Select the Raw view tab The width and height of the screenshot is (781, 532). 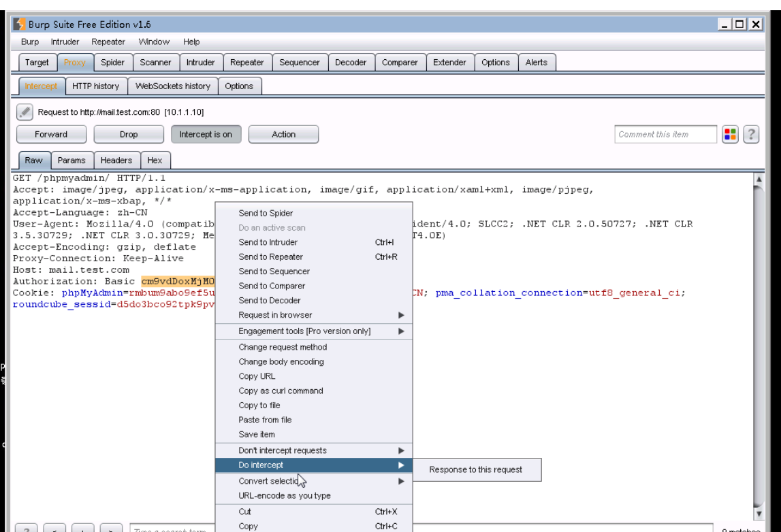34,161
